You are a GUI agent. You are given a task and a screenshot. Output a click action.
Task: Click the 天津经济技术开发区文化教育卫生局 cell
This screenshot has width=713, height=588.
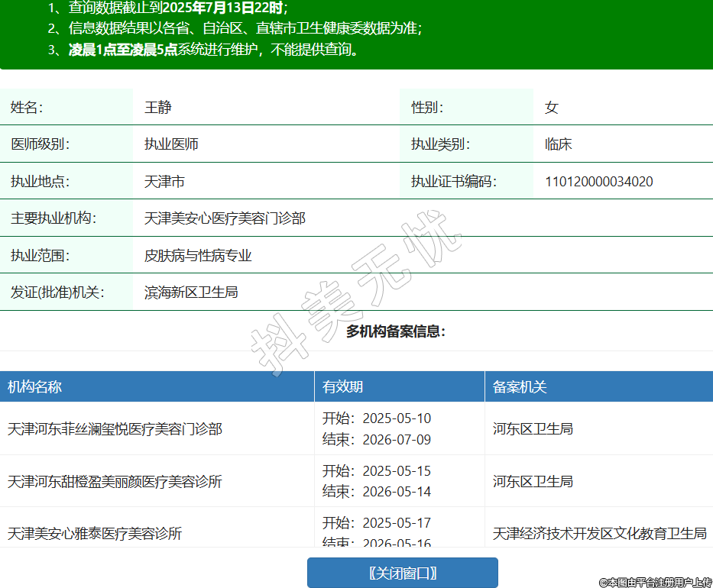tap(599, 534)
